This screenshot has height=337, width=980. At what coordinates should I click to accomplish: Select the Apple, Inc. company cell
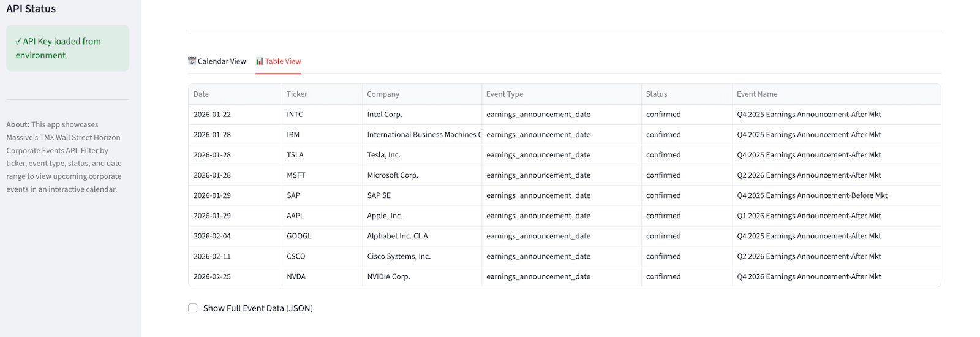point(385,216)
